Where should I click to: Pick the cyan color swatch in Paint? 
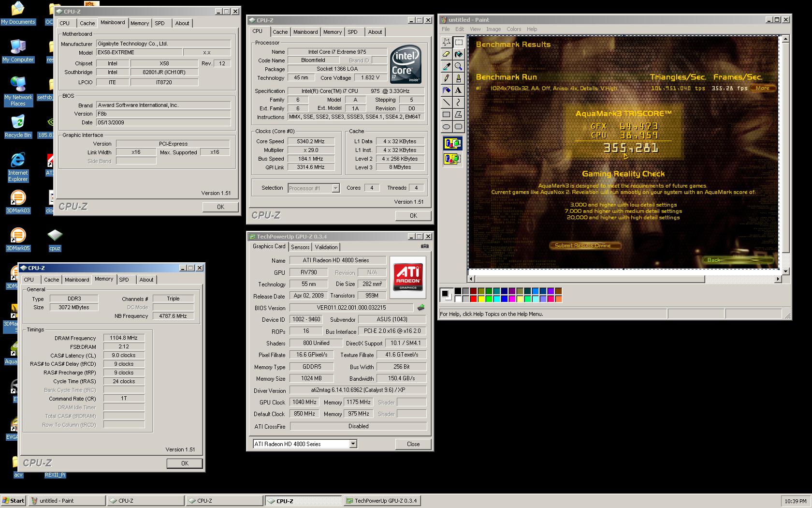coord(496,299)
